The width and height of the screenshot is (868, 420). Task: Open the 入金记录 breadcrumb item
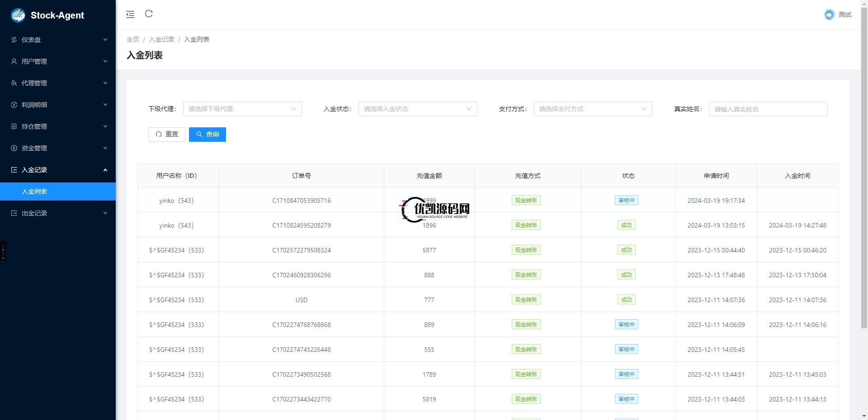tap(161, 39)
